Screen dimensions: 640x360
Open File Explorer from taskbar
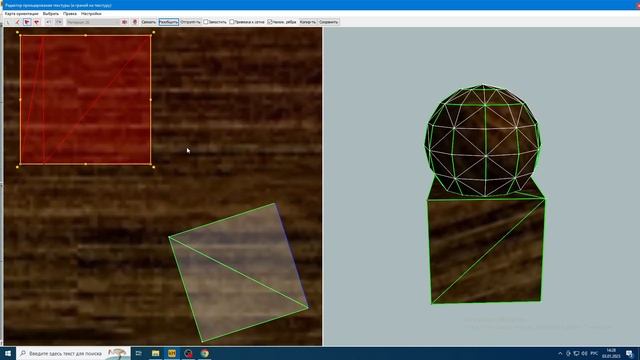pyautogui.click(x=156, y=353)
